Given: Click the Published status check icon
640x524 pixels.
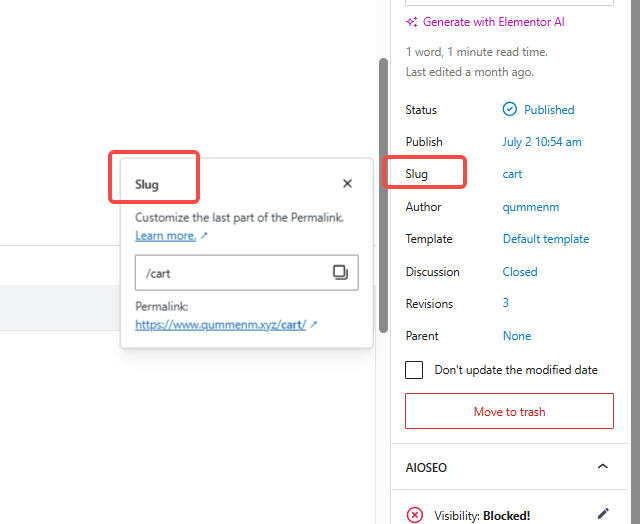Looking at the screenshot, I should [x=510, y=110].
